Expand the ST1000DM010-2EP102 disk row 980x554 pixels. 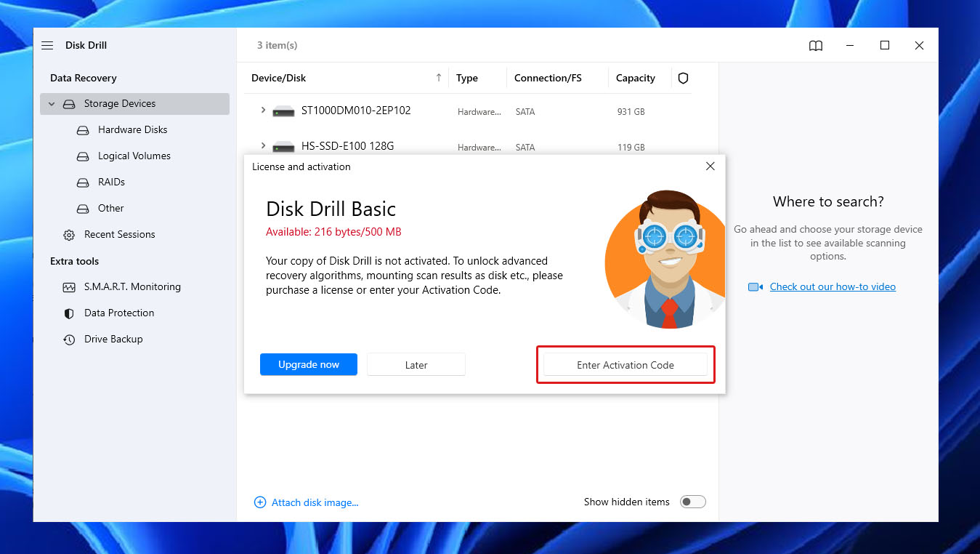pyautogui.click(x=263, y=111)
